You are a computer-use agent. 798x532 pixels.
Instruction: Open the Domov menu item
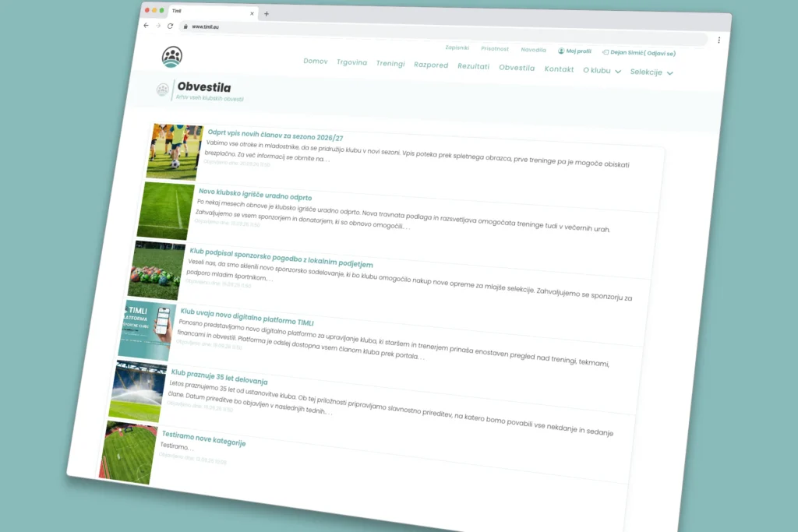pos(316,61)
